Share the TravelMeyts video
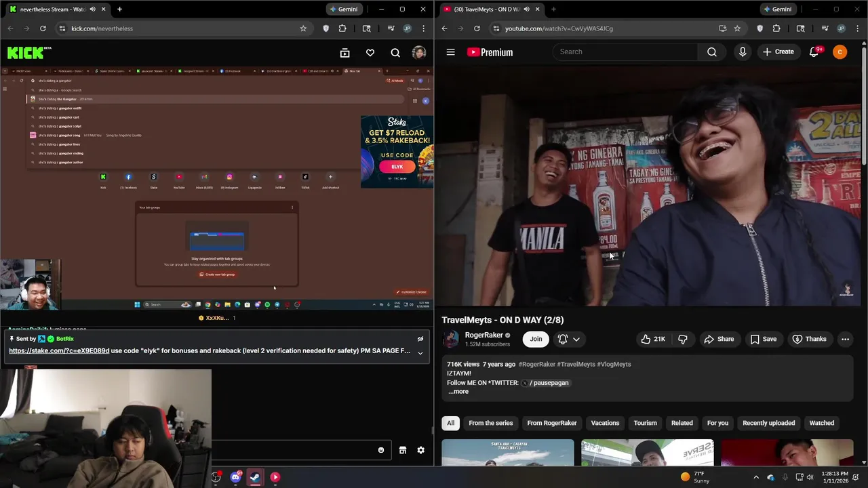This screenshot has width=868, height=488. pyautogui.click(x=719, y=339)
